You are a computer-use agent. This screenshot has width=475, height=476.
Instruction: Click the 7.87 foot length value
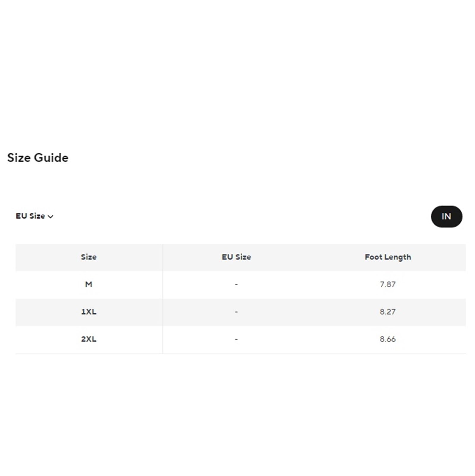388,284
